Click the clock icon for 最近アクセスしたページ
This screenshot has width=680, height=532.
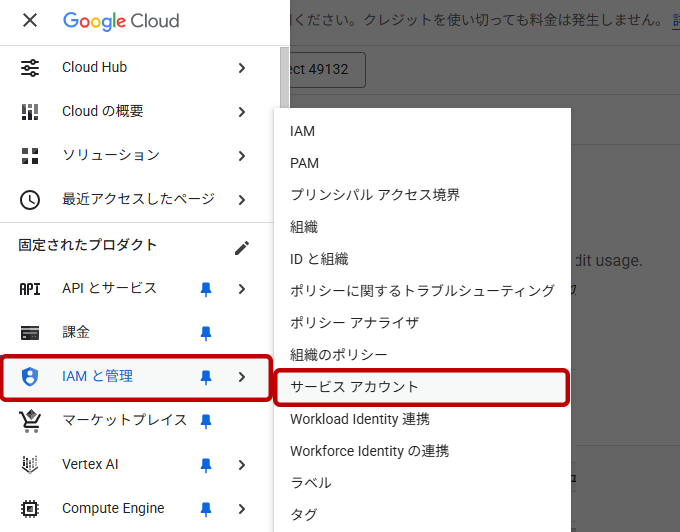30,200
